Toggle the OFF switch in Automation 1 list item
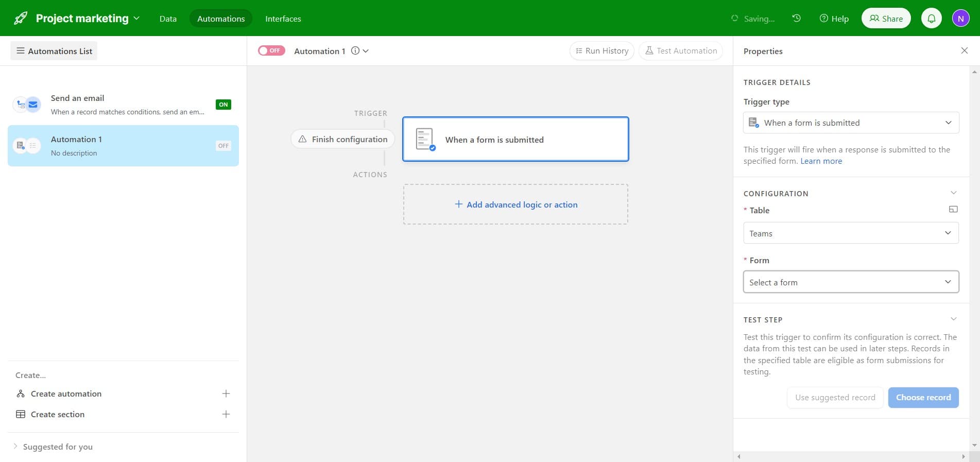Screen dimensions: 980x462 (223, 146)
